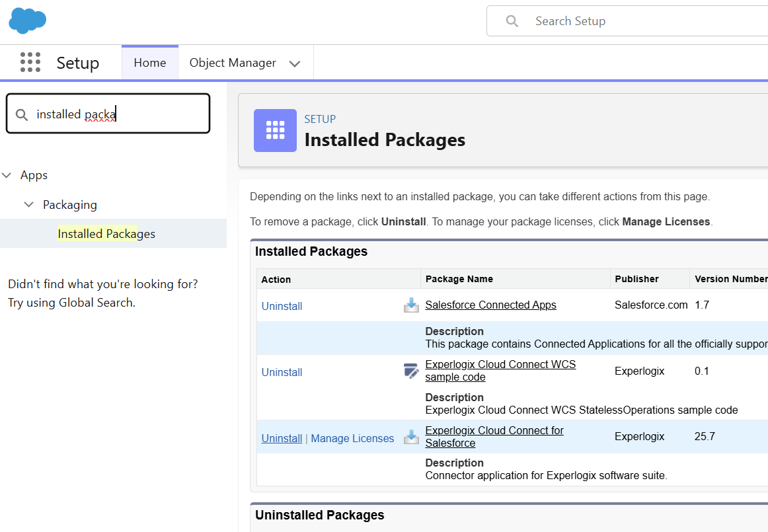Click the Version Number column header
The height and width of the screenshot is (532, 768).
pos(731,279)
